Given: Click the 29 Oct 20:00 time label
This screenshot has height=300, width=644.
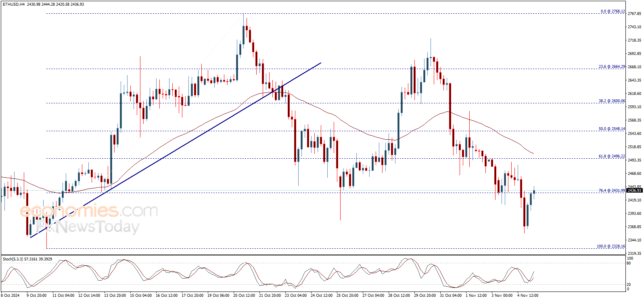Looking at the screenshot, I should 424,296.
